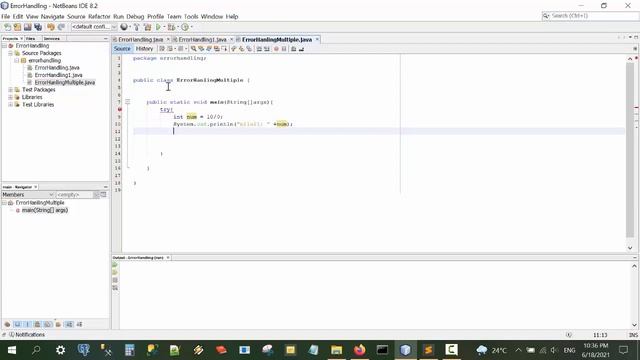
Task: Click the History view button
Action: point(144,49)
